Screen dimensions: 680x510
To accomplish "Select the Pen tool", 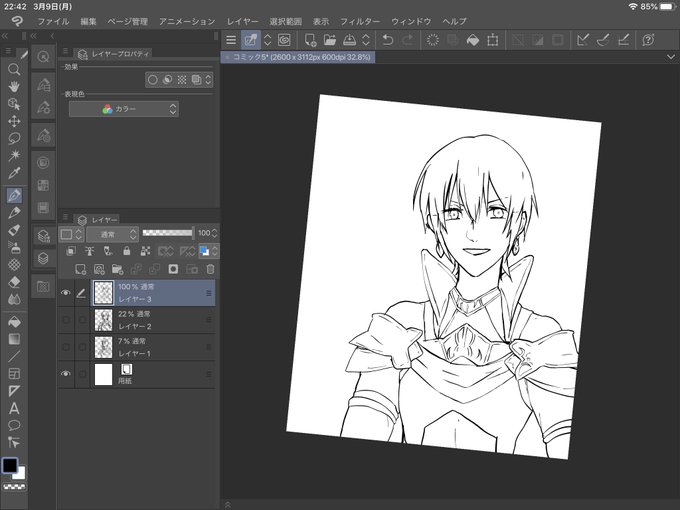I will point(14,195).
